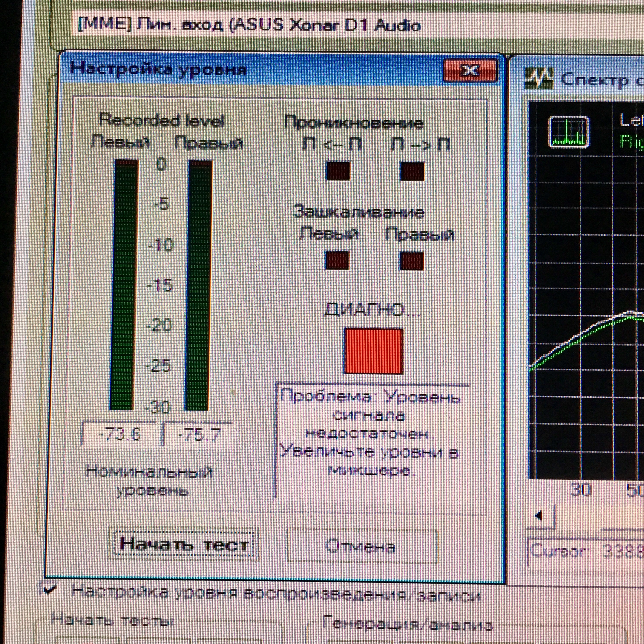644x644 pixels.
Task: Click the Л <-- П crosstalk indicator
Action: click(338, 171)
